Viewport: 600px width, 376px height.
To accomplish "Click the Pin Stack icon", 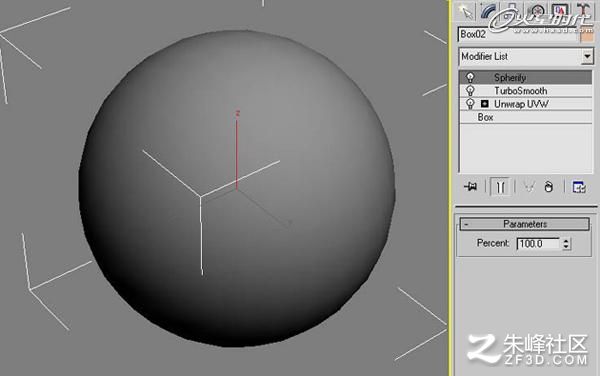I will point(470,187).
